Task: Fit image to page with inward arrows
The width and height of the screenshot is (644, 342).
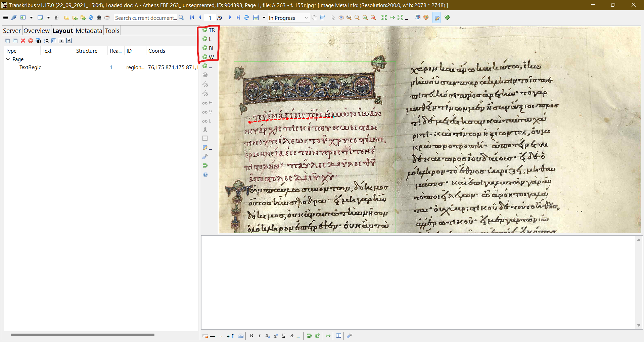Action: (384, 17)
